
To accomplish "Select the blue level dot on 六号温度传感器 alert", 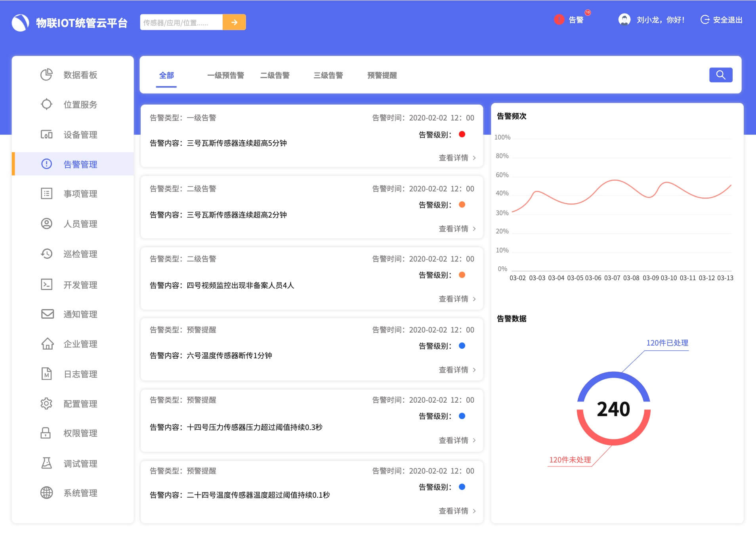I will tap(462, 346).
